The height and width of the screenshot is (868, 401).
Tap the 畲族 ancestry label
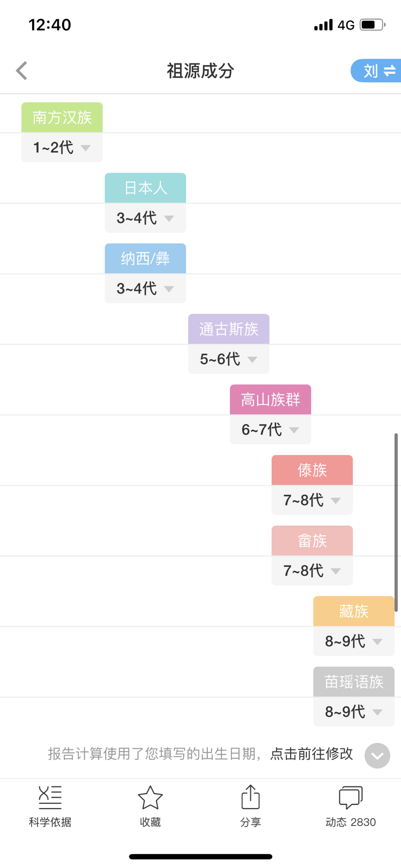pyautogui.click(x=312, y=540)
